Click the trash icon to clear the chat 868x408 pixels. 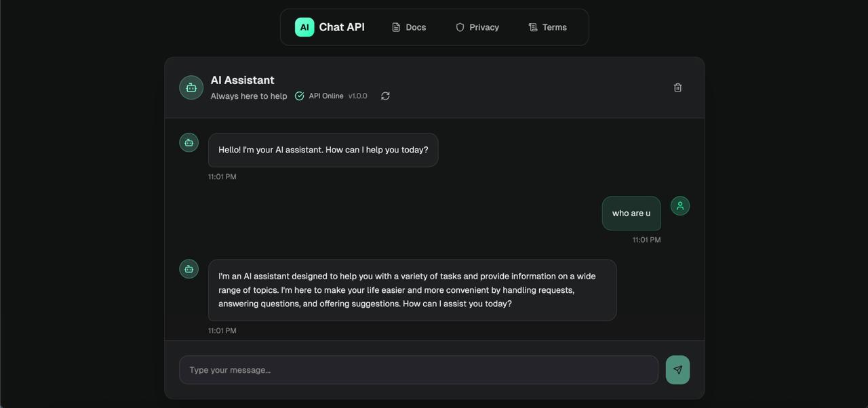[x=677, y=87]
